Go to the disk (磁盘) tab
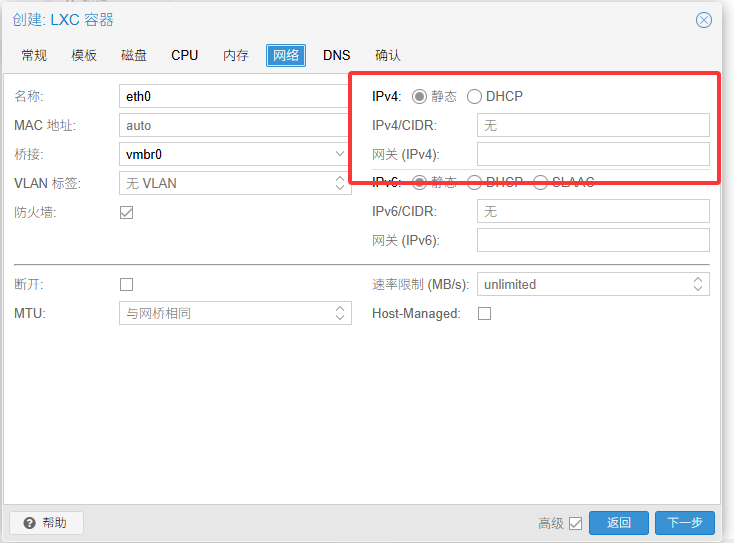 (134, 56)
